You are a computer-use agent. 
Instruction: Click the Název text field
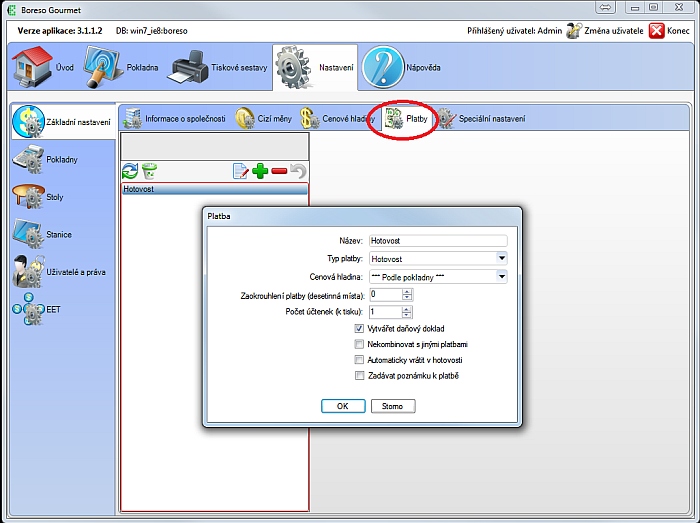(438, 240)
